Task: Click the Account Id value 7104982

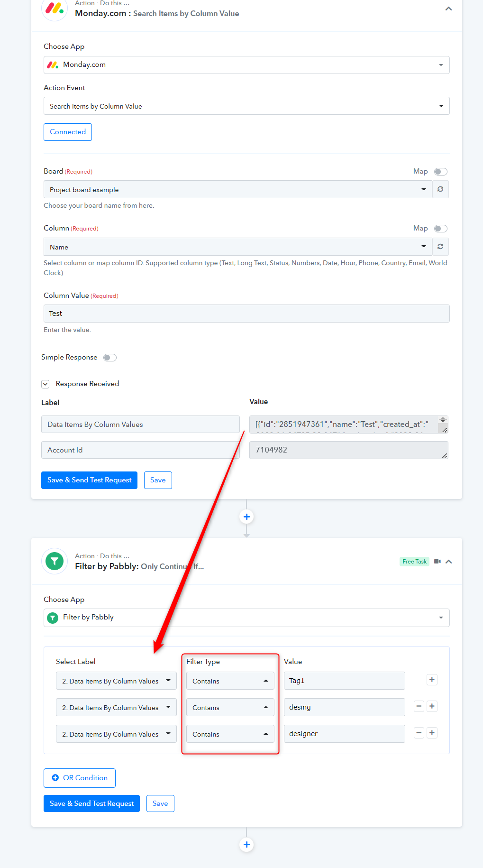Action: (x=349, y=450)
